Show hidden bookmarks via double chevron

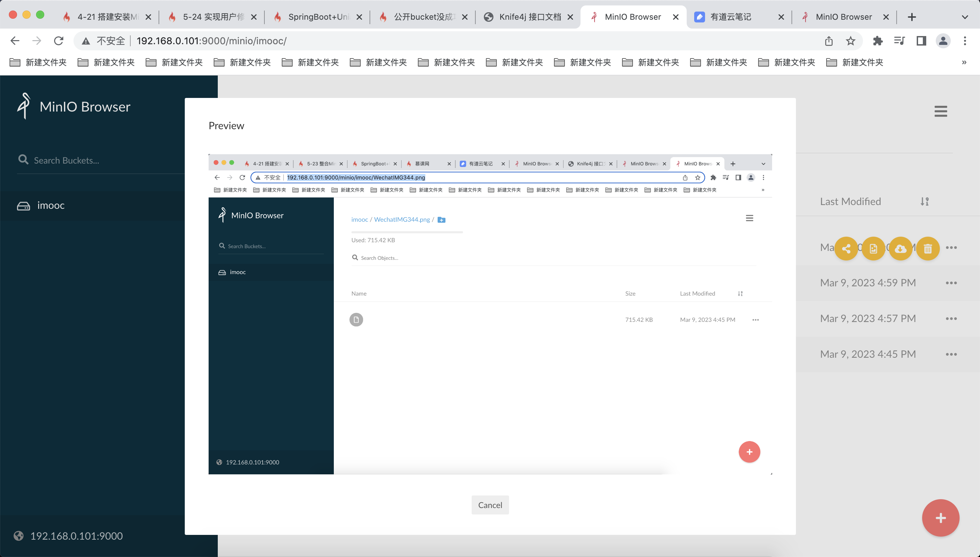coord(964,62)
